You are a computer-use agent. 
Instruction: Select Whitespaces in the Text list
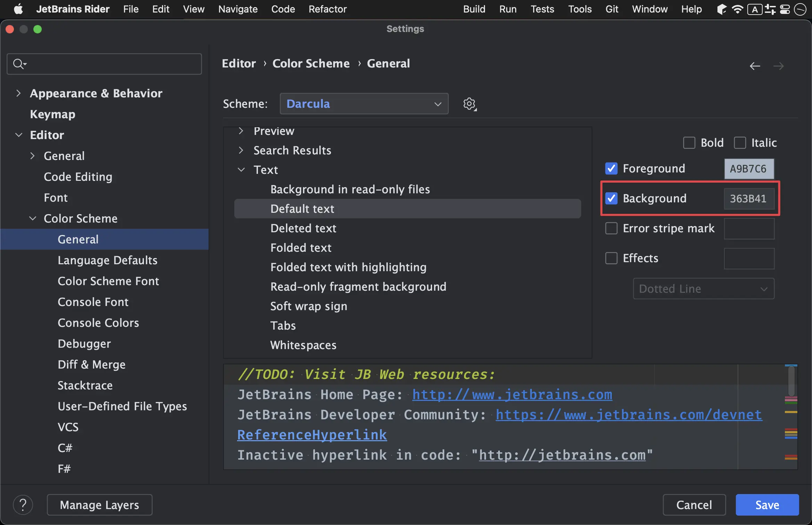pyautogui.click(x=303, y=345)
